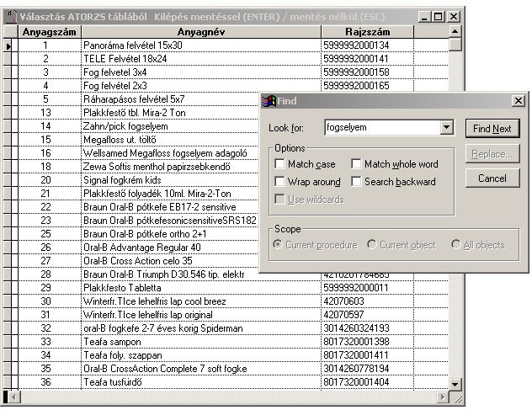Select the TELE Felvétel 18x24 row
Image resolution: width=532 pixels, height=410 pixels.
(x=201, y=59)
